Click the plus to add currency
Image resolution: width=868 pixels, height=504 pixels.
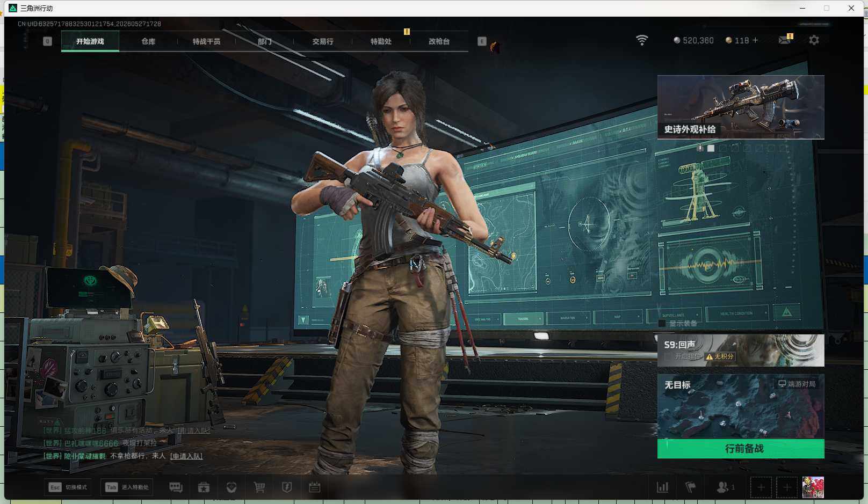pyautogui.click(x=755, y=40)
